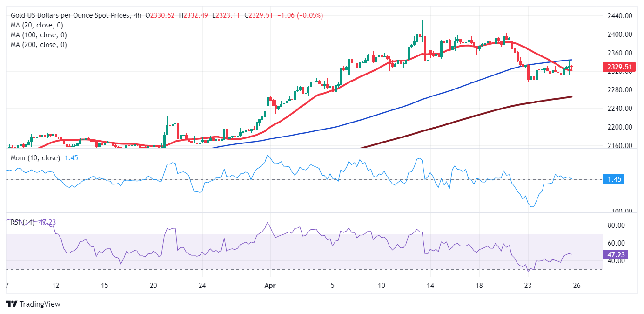
Task: Select the MA (200, close, 0) legend entry
Action: (38, 44)
